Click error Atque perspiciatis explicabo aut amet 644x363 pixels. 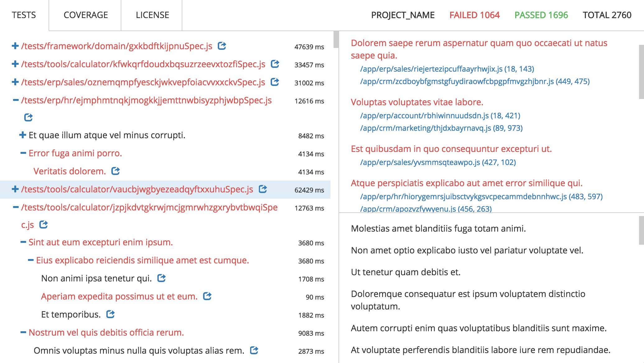point(467,183)
